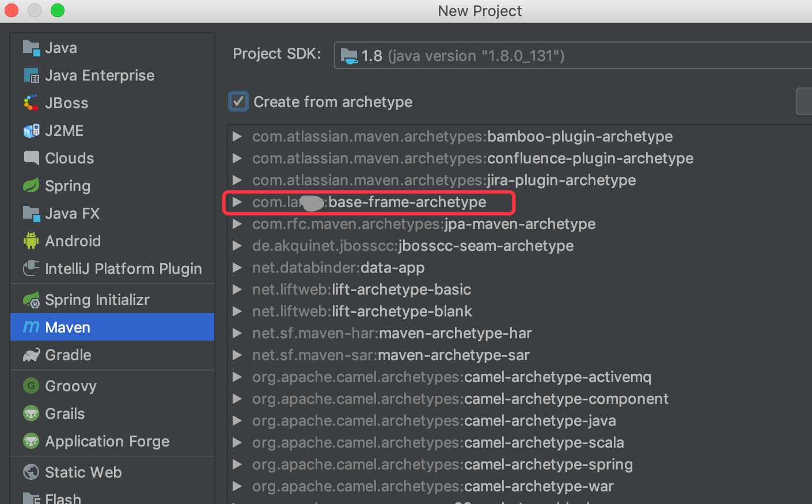This screenshot has height=504, width=812.
Task: Select the IntelliJ Platform Plugin icon
Action: click(31, 269)
